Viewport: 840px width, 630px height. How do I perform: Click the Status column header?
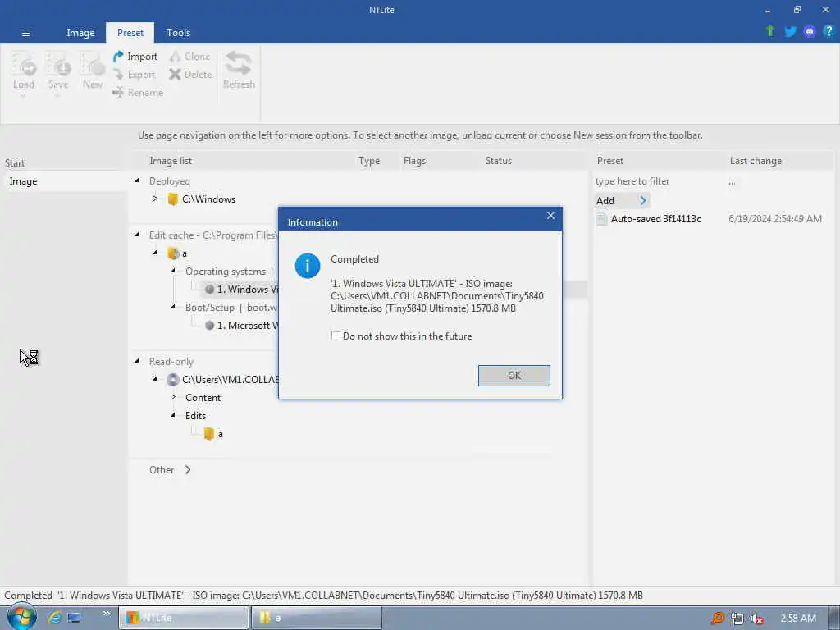498,161
